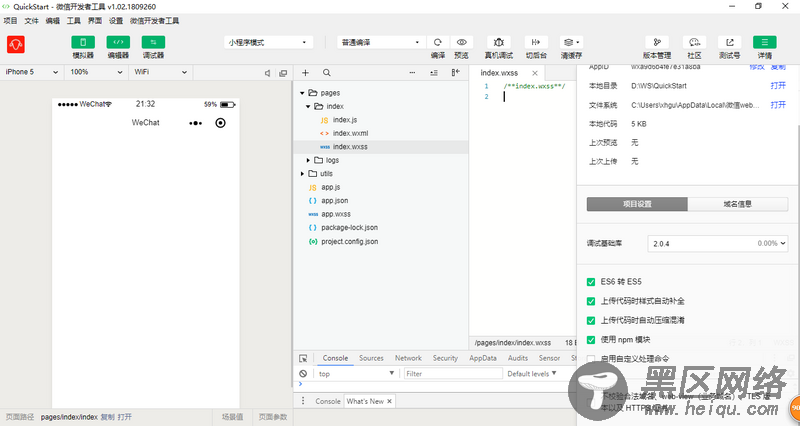
Task: Click the simulator capsule close circle icon
Action: (x=220, y=122)
